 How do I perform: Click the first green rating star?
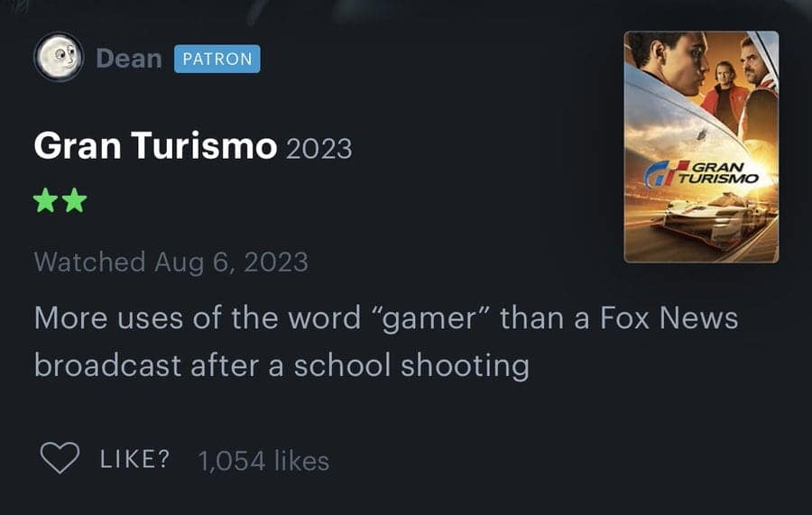46,200
